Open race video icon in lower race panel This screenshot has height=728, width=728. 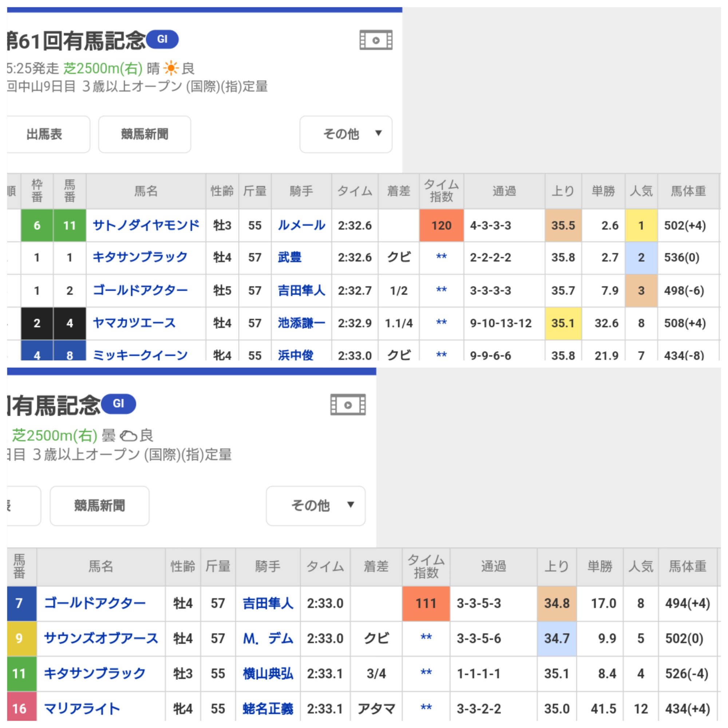[348, 405]
